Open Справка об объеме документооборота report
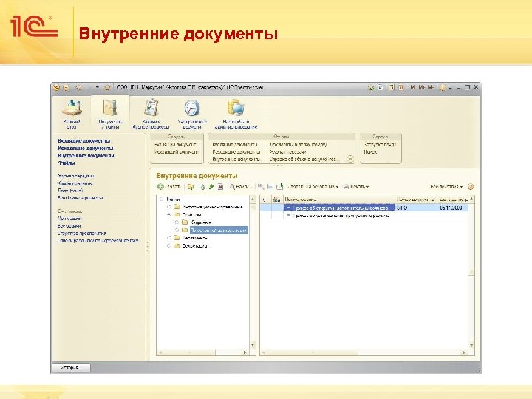The image size is (532, 399). (x=304, y=159)
